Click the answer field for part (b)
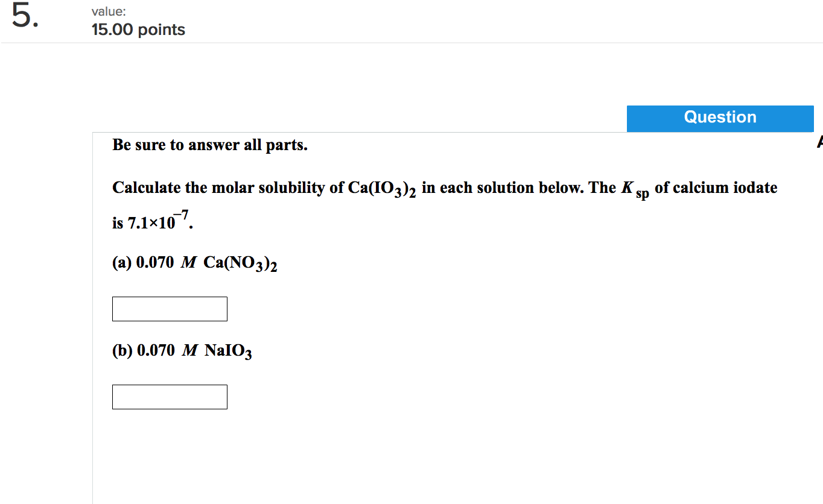Screen dimensions: 823x504 coord(169,397)
